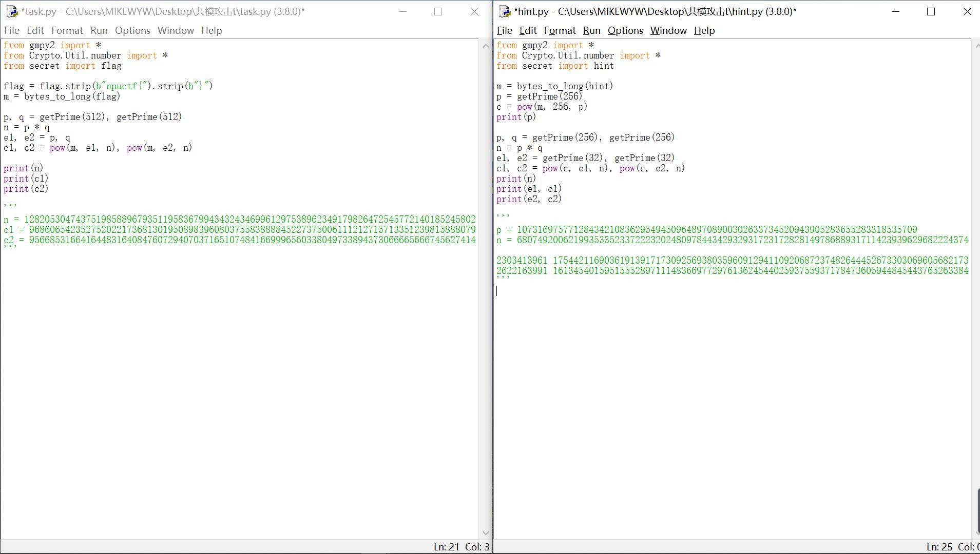Click 'print(e1, c1)' line in hint.py
This screenshot has height=554, width=980.
529,189
